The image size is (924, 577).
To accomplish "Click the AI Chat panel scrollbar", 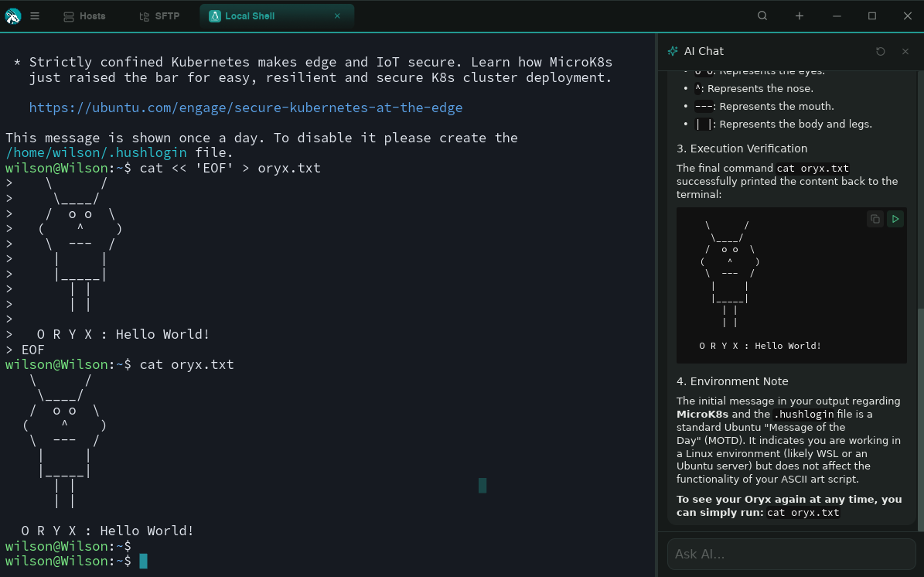I will tap(920, 418).
